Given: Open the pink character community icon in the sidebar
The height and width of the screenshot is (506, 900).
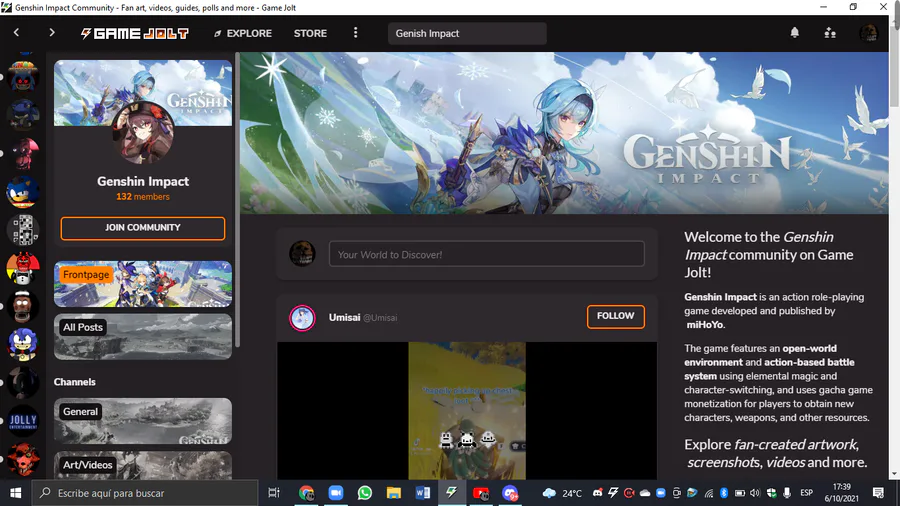Looking at the screenshot, I should 23,153.
